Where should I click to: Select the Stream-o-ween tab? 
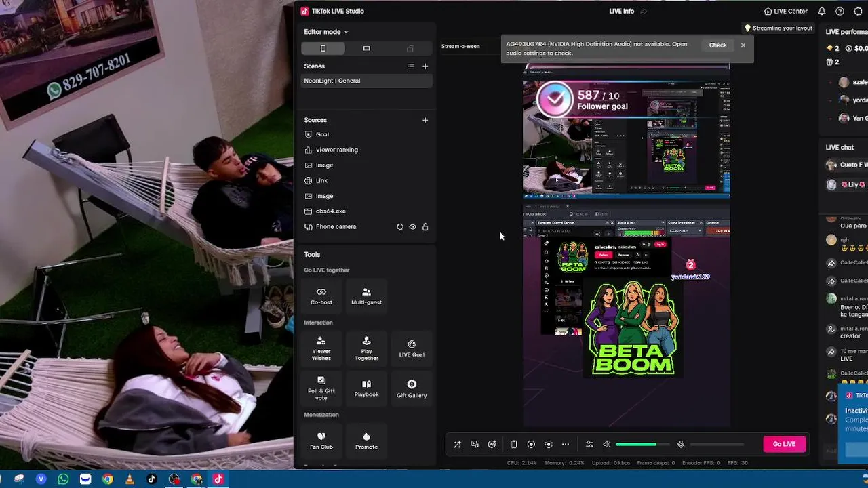460,46
